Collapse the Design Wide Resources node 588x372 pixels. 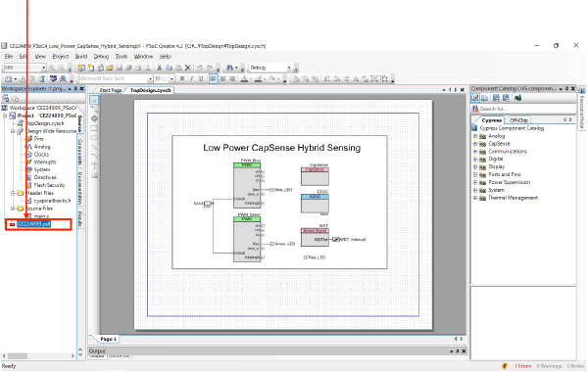click(x=13, y=131)
